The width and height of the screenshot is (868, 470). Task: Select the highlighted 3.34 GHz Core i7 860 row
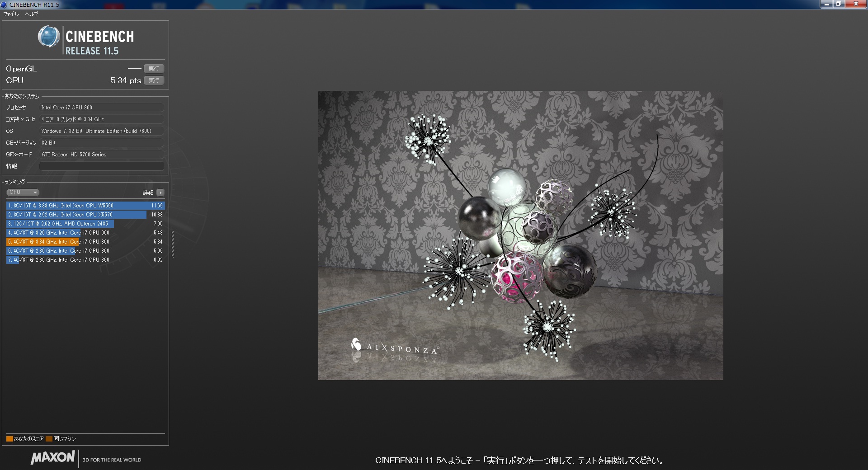85,242
